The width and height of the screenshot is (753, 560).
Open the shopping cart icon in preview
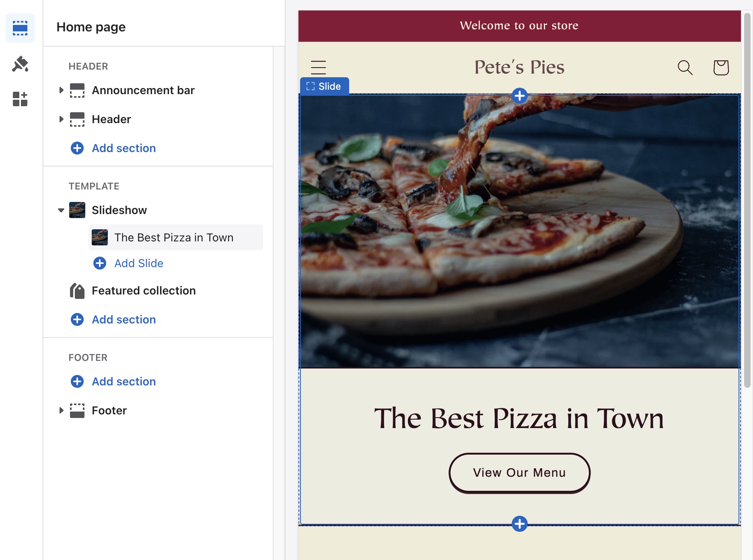click(x=721, y=68)
